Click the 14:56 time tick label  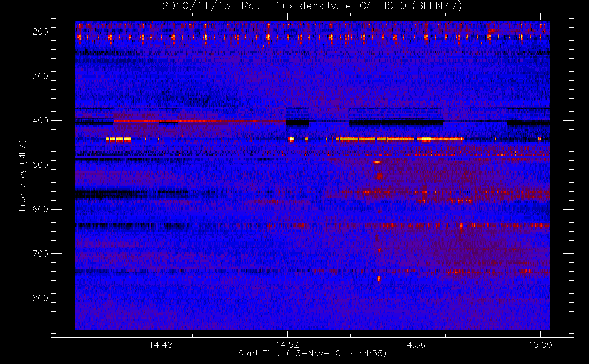(414, 345)
